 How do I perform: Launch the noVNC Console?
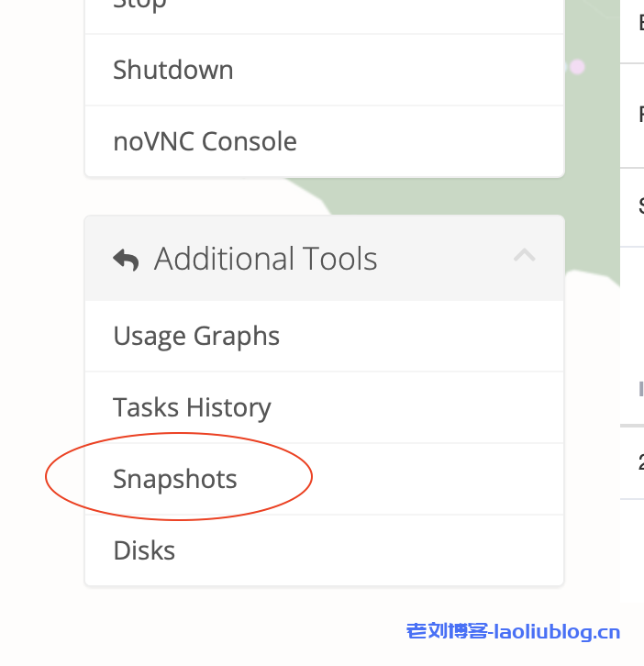click(205, 141)
